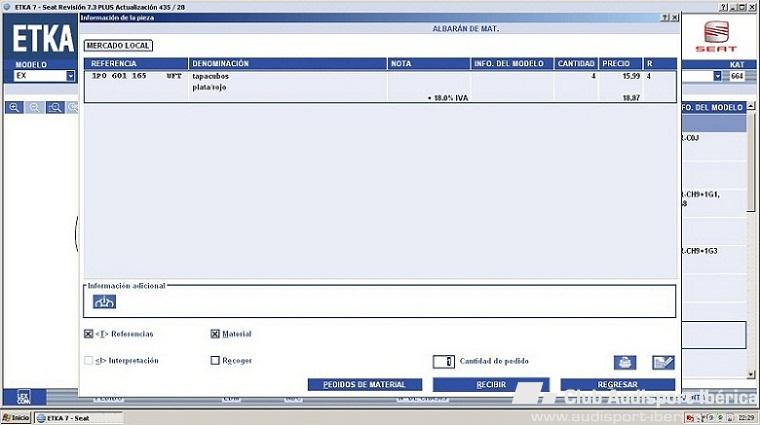Click the price value 15,99
This screenshot has width=760, height=425.
tap(631, 76)
